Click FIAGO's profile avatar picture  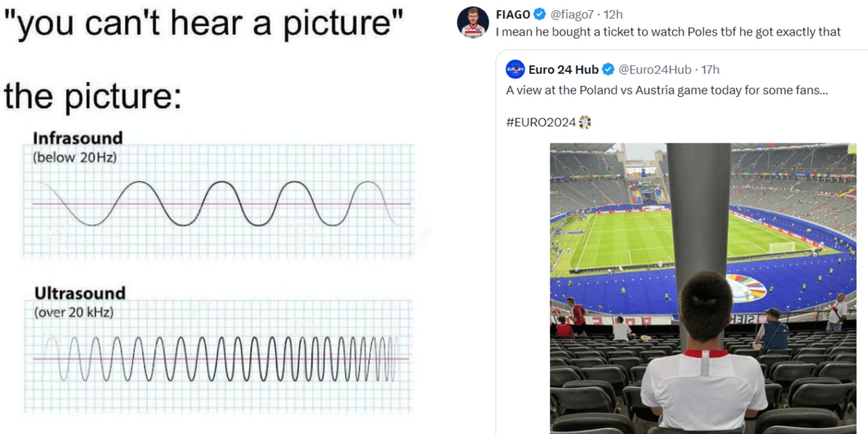tap(473, 22)
